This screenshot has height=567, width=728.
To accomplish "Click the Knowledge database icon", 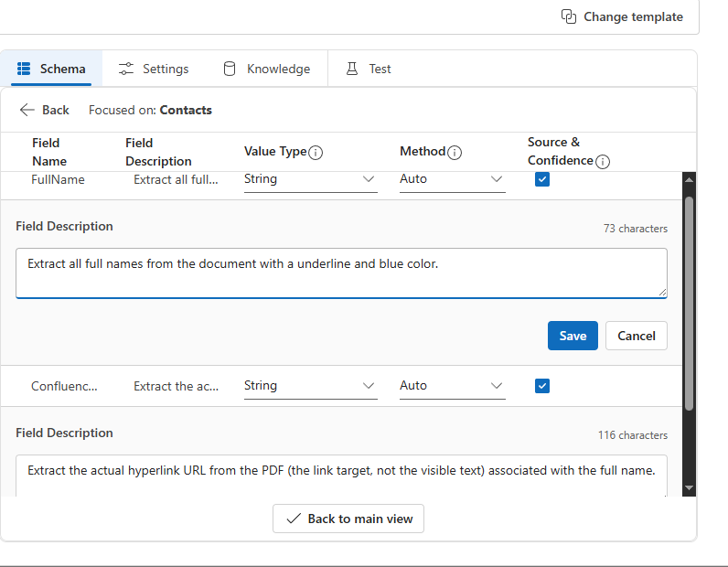I will 230,69.
